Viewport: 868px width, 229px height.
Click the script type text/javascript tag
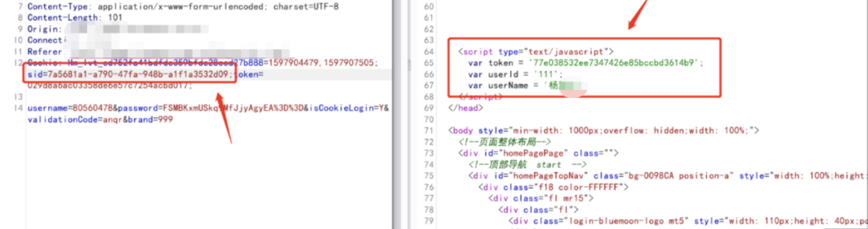tap(535, 52)
